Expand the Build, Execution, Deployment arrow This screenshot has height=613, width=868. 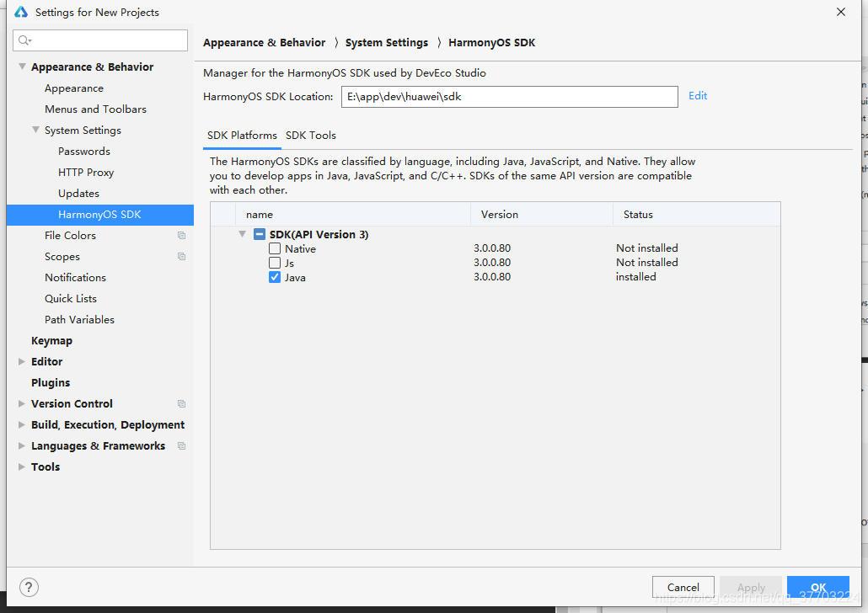(x=22, y=424)
